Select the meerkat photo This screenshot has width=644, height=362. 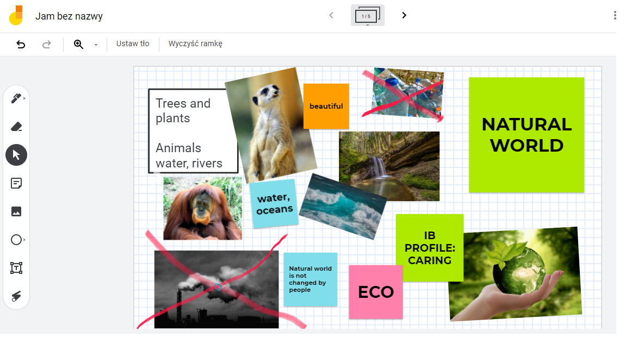tap(271, 125)
